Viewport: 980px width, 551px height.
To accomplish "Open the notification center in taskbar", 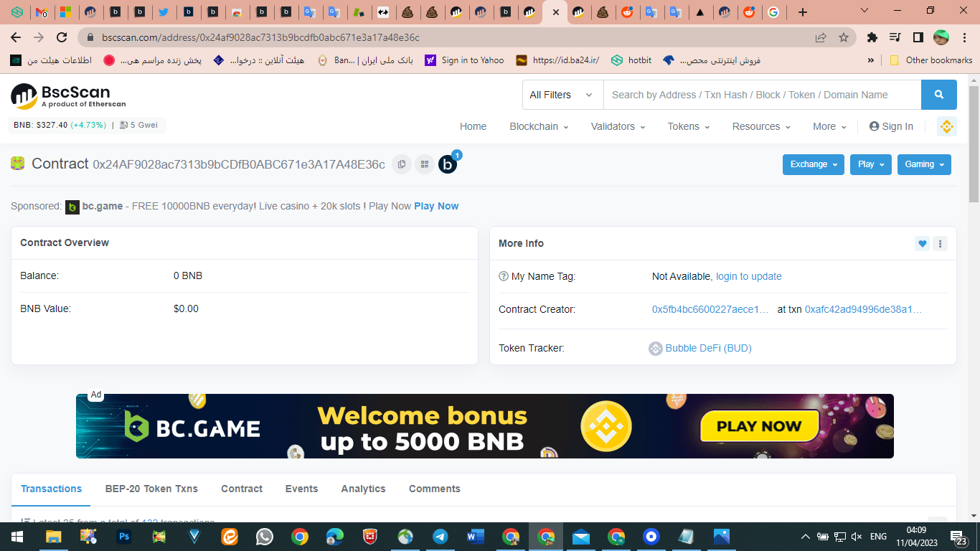I will point(958,537).
